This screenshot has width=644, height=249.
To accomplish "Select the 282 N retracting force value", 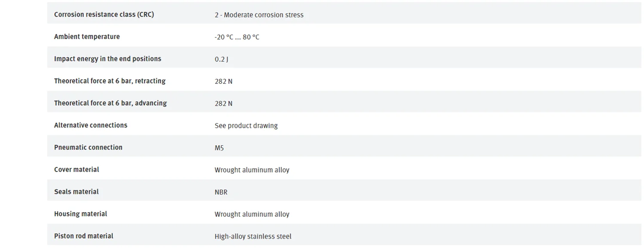I will click(223, 81).
